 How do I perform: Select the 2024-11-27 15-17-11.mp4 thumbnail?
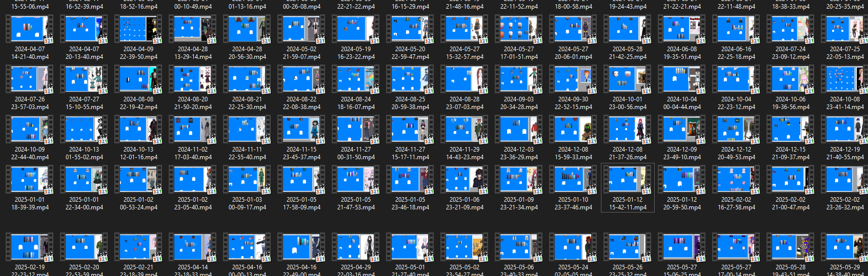(410, 129)
